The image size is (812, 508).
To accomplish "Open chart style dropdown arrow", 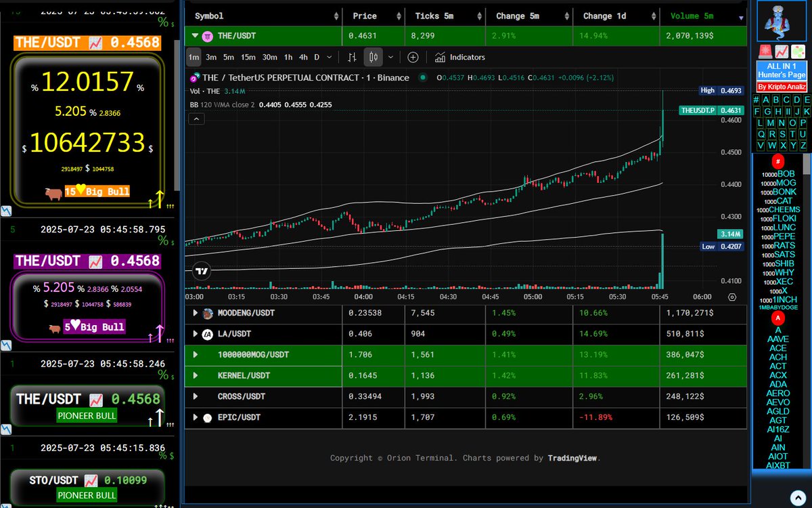I will click(x=390, y=58).
